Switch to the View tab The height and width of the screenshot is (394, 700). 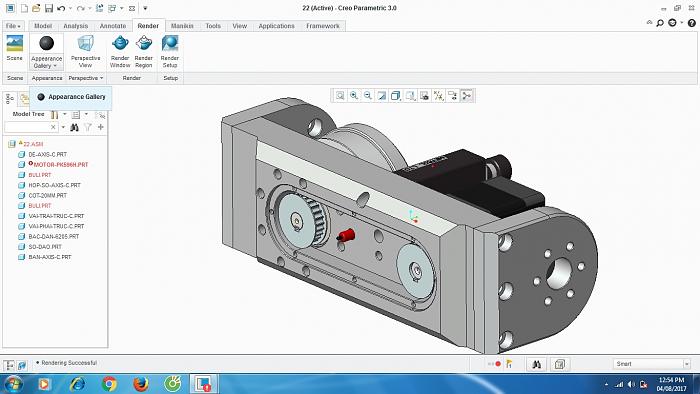(240, 26)
